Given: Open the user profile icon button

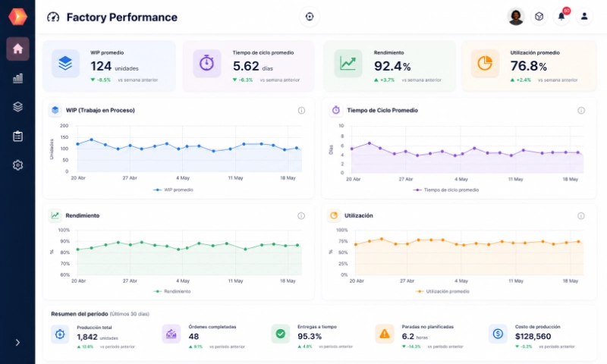Looking at the screenshot, I should tap(584, 17).
